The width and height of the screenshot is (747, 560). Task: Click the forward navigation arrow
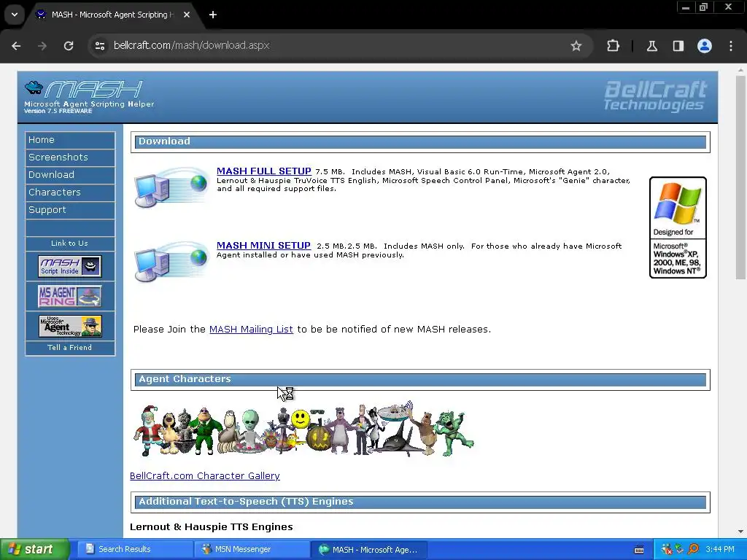coord(42,46)
